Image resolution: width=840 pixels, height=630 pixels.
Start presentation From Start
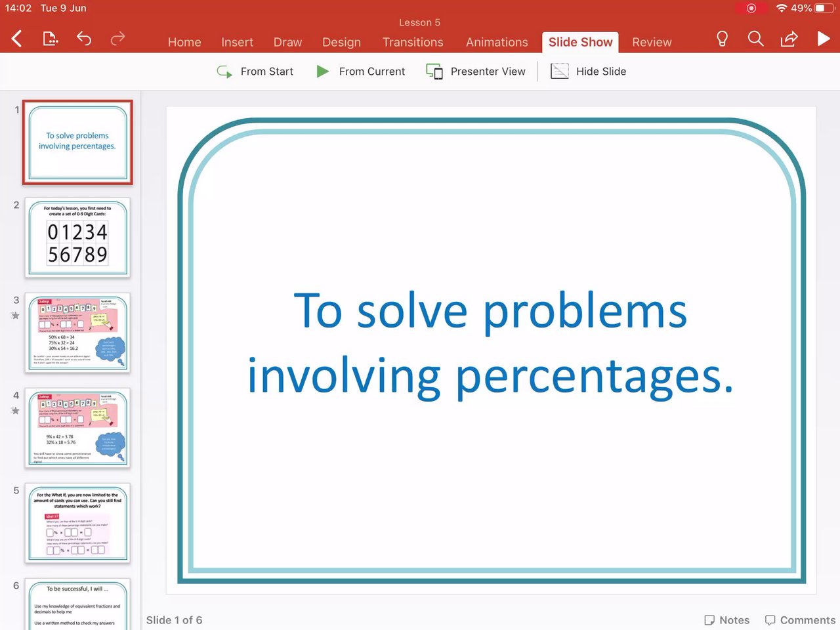tap(255, 72)
